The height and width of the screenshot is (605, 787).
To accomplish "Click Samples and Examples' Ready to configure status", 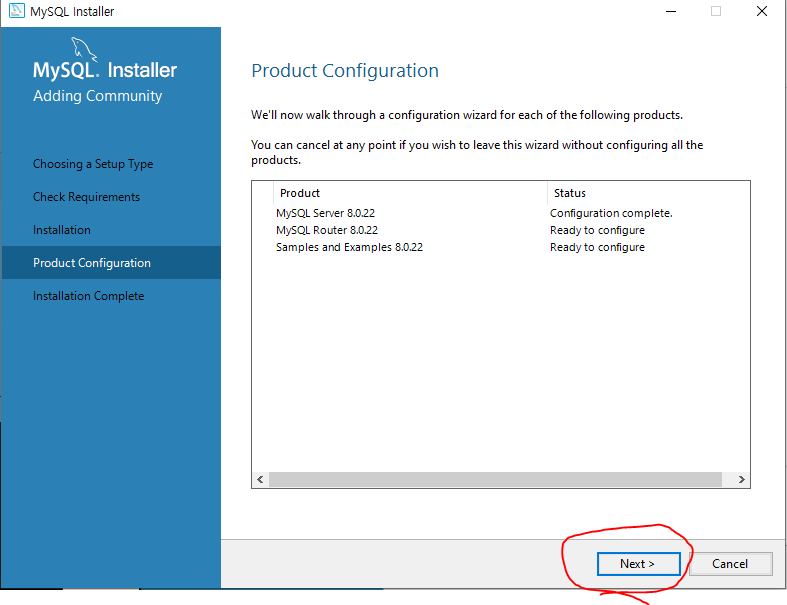I will click(597, 247).
